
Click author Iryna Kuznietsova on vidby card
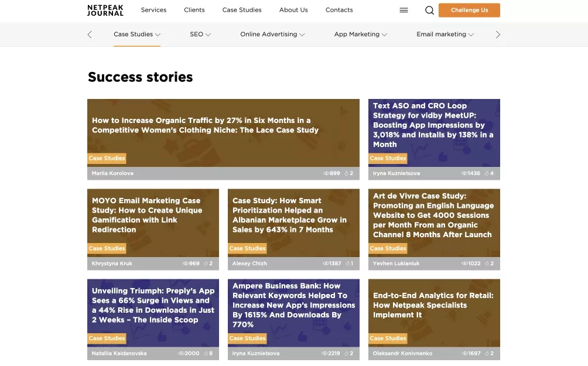(396, 173)
